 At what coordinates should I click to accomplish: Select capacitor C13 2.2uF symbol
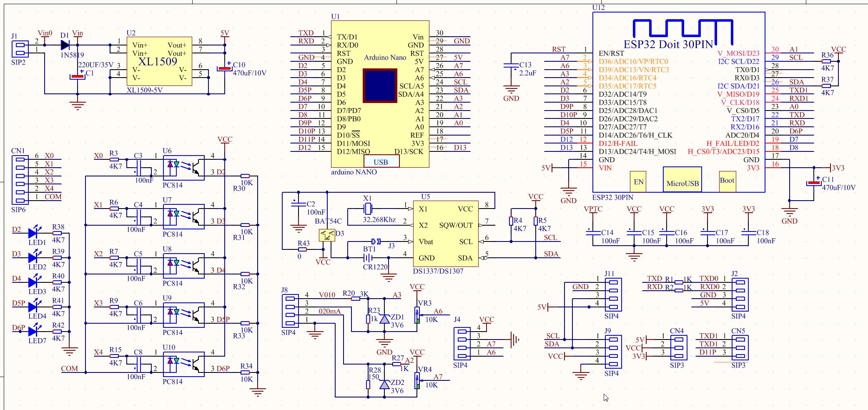click(511, 65)
